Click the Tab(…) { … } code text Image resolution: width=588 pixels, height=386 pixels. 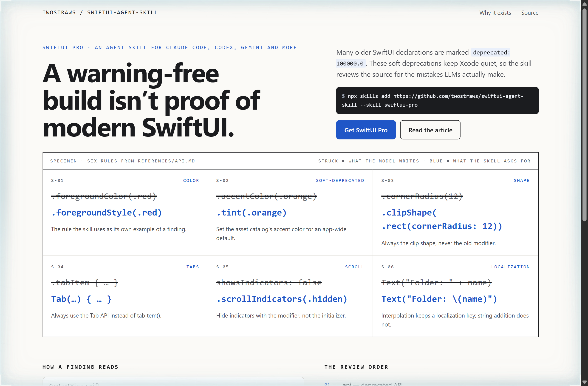[81, 299]
